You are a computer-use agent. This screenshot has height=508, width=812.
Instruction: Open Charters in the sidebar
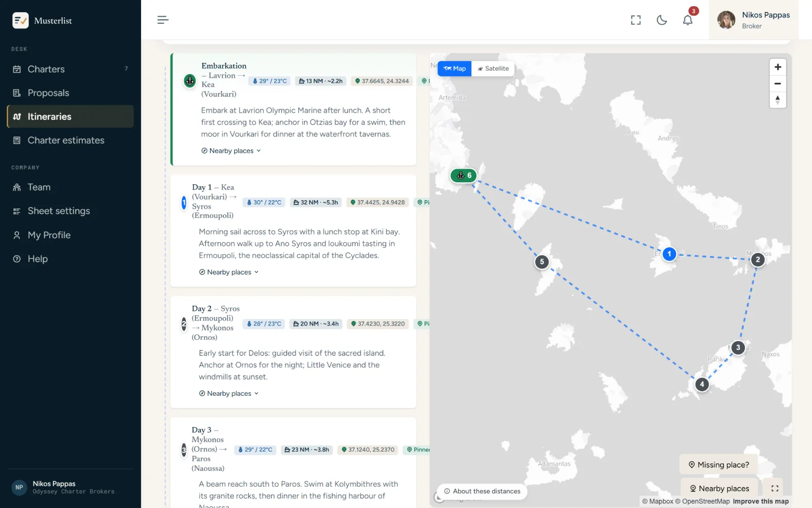(x=70, y=69)
